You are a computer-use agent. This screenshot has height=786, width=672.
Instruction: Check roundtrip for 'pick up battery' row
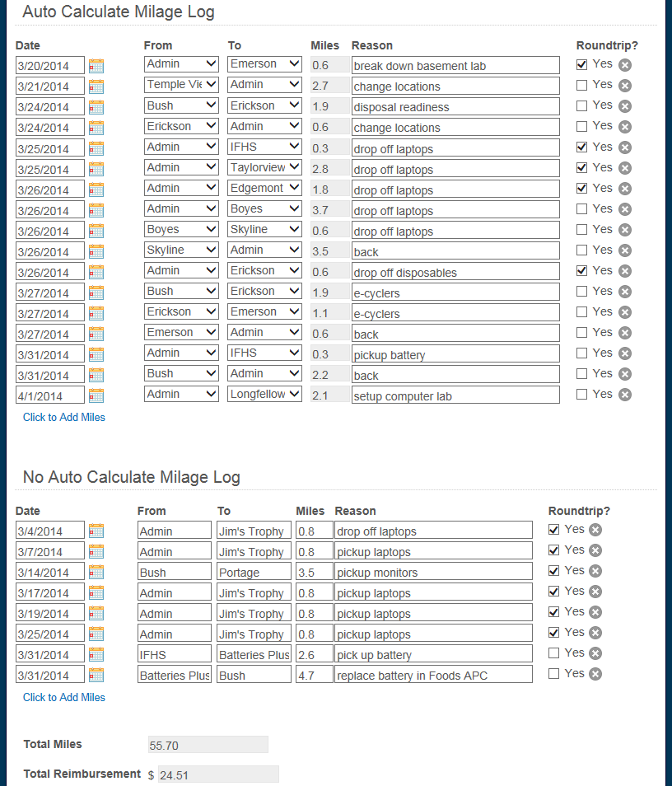553,653
